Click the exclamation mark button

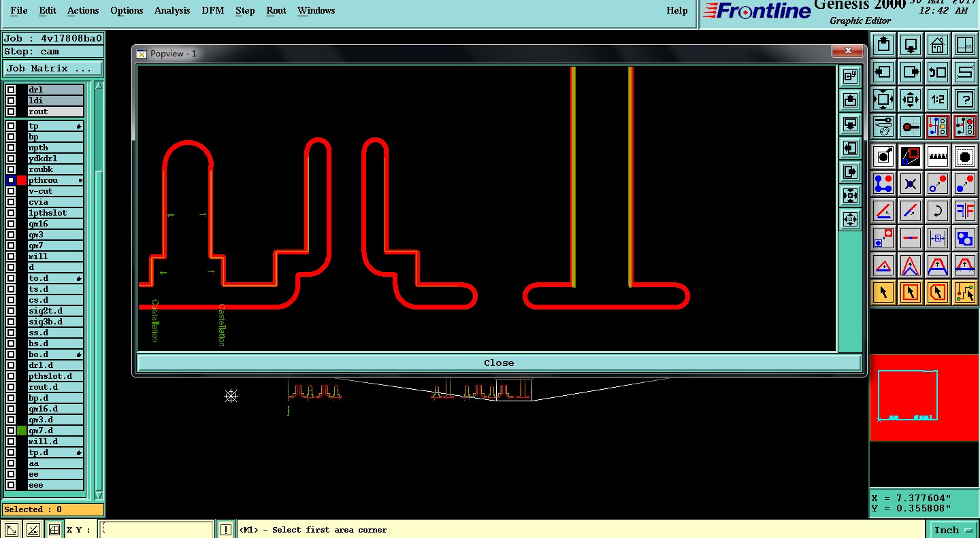(x=226, y=529)
